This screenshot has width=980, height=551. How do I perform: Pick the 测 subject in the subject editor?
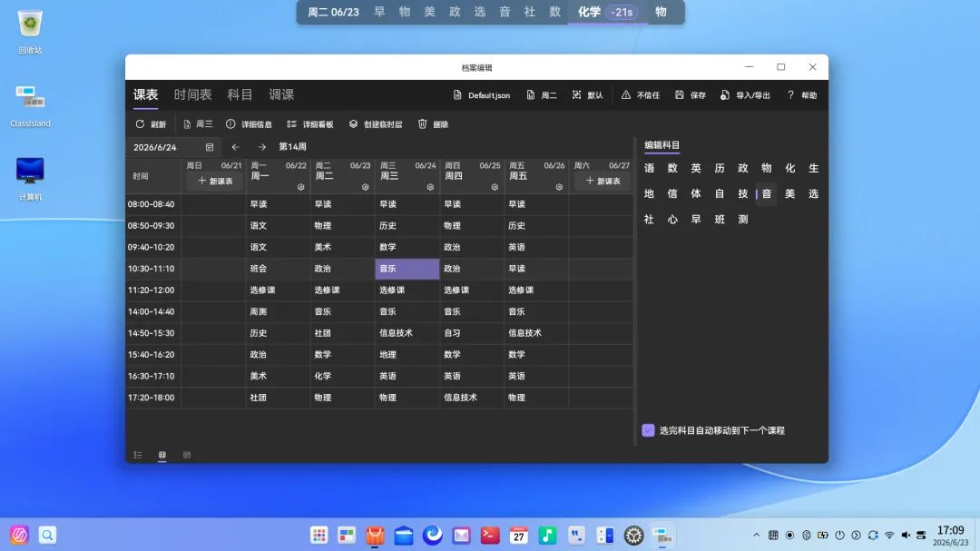742,220
